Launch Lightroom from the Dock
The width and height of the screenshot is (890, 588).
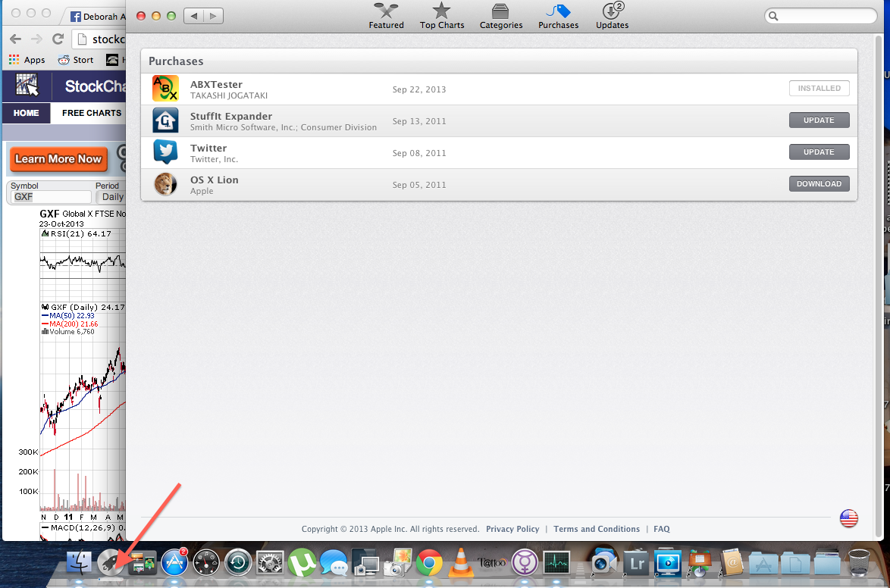[x=636, y=563]
